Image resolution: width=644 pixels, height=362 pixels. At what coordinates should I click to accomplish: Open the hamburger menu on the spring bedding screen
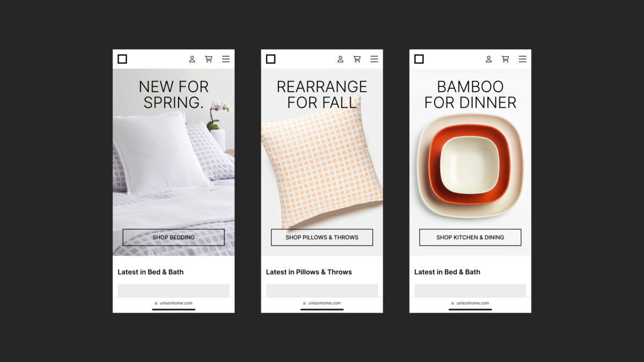(226, 59)
